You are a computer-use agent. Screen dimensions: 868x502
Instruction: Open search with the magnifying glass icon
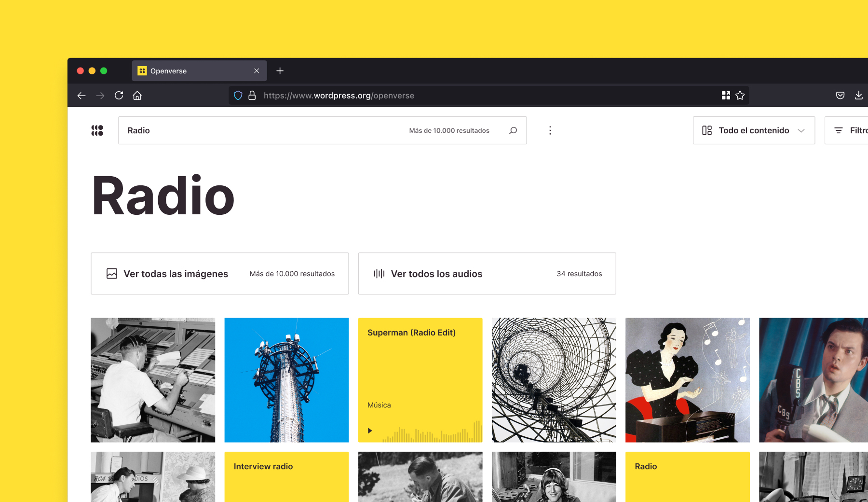tap(513, 130)
